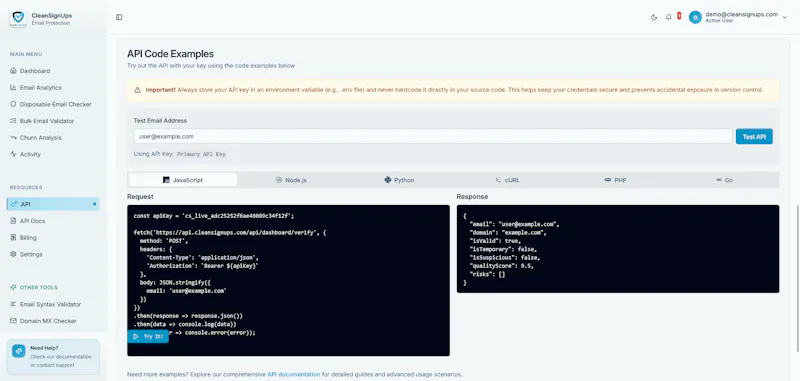Click the Email Analytics chart icon
Screen dimensions: 800x381
pyautogui.click(x=13, y=88)
